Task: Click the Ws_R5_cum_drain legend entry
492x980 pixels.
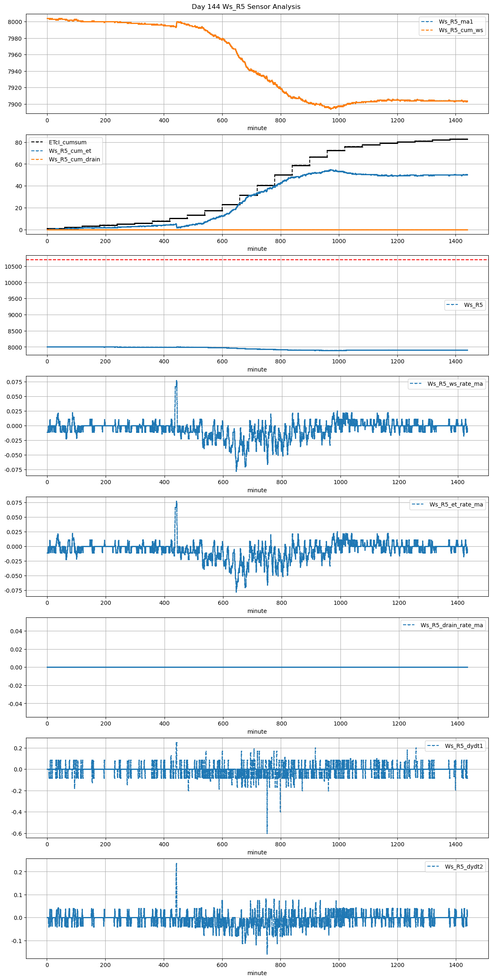Action: (74, 159)
